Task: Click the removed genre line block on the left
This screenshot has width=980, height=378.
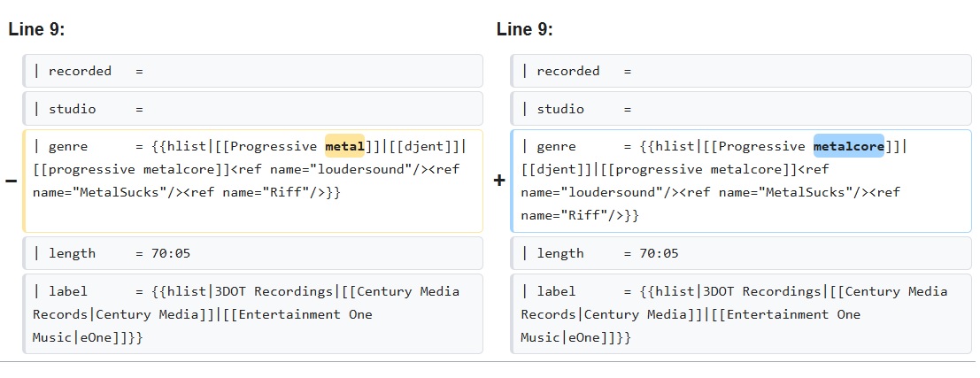Action: [252, 181]
